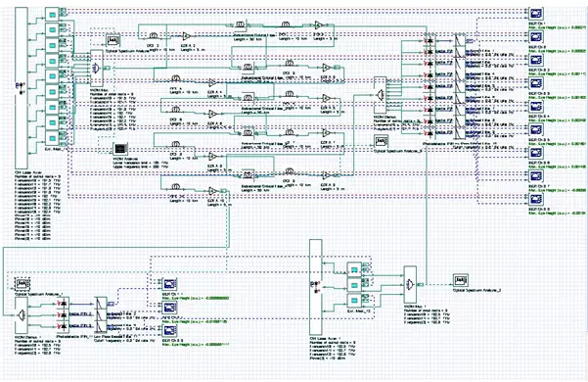The width and height of the screenshot is (588, 382).
Task: Select the bottom modulator block above the Ext. Mod label
Action: point(52,138)
